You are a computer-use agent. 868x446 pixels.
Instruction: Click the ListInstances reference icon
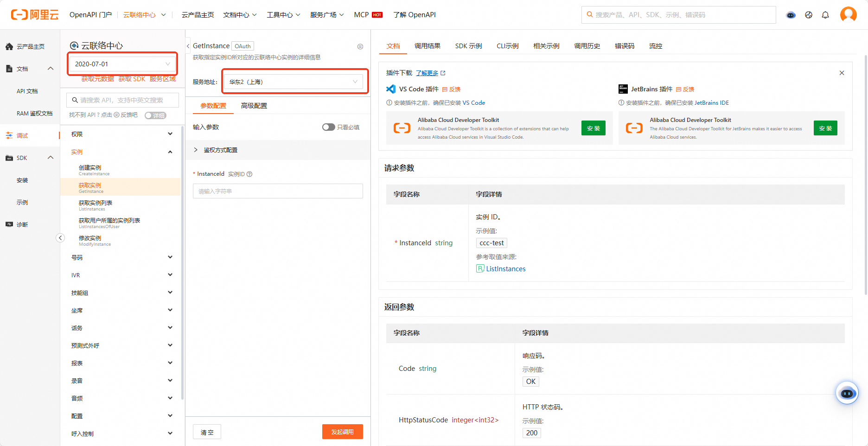[480, 268]
